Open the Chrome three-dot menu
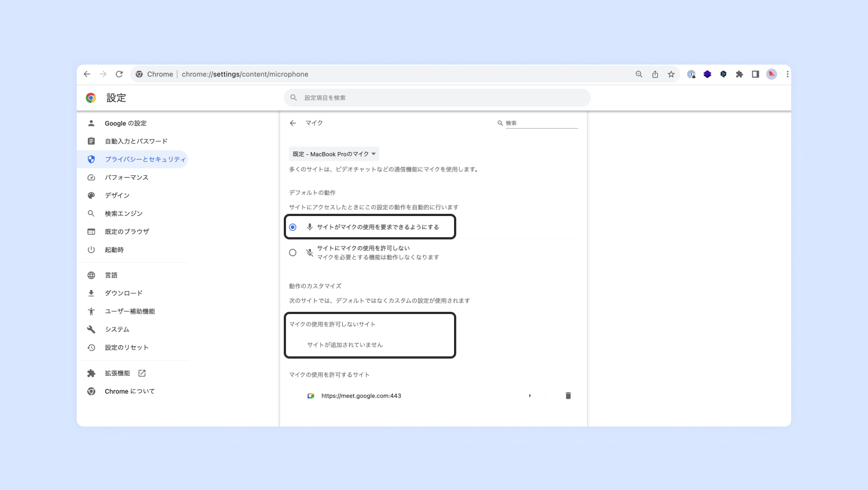The image size is (868, 490). pos(787,74)
